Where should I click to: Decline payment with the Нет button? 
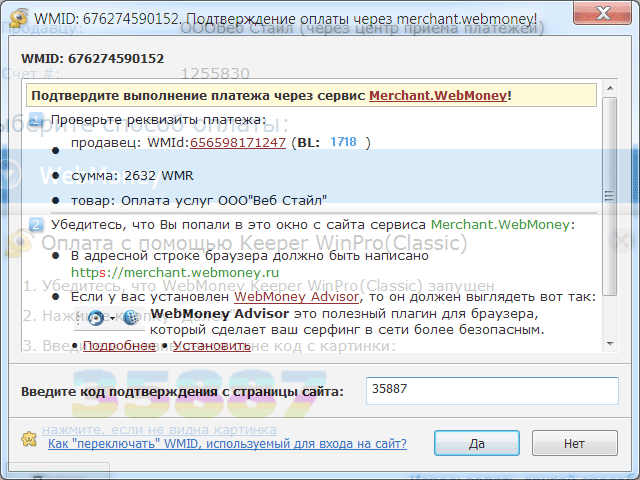[x=574, y=443]
